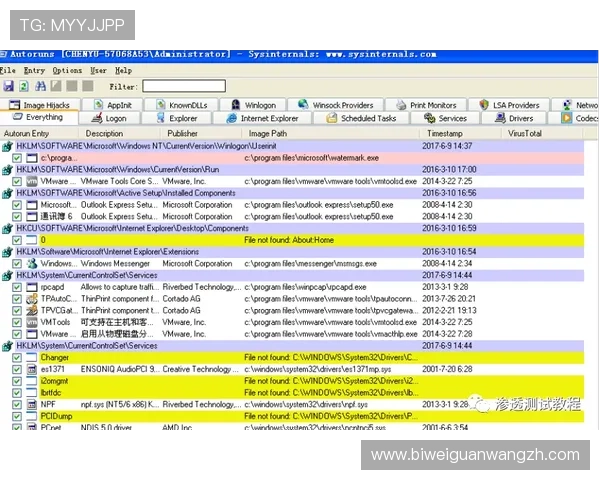Click the Desktop\Components registry key icon
600x480 pixels.
pyautogui.click(x=7, y=229)
